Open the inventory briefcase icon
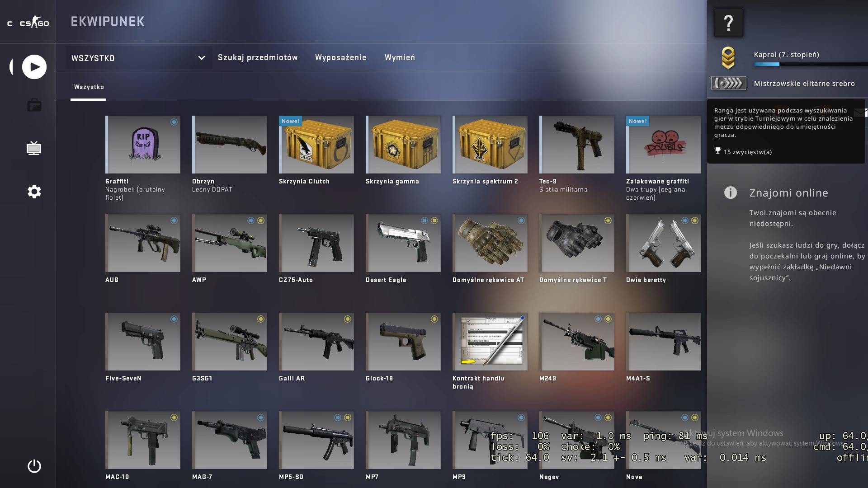This screenshot has height=488, width=868. (34, 105)
